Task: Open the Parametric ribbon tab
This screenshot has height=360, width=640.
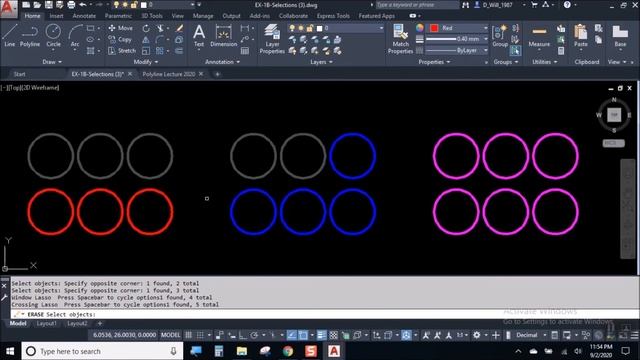Action: (118, 16)
